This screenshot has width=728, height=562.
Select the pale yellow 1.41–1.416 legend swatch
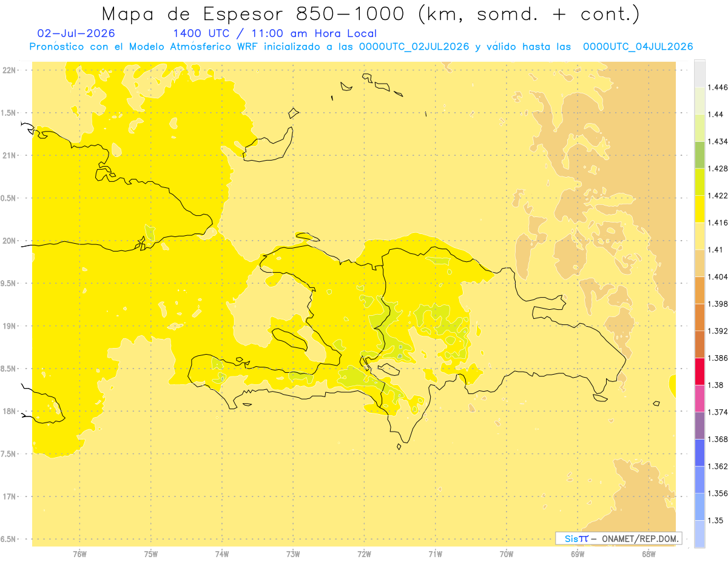click(699, 236)
